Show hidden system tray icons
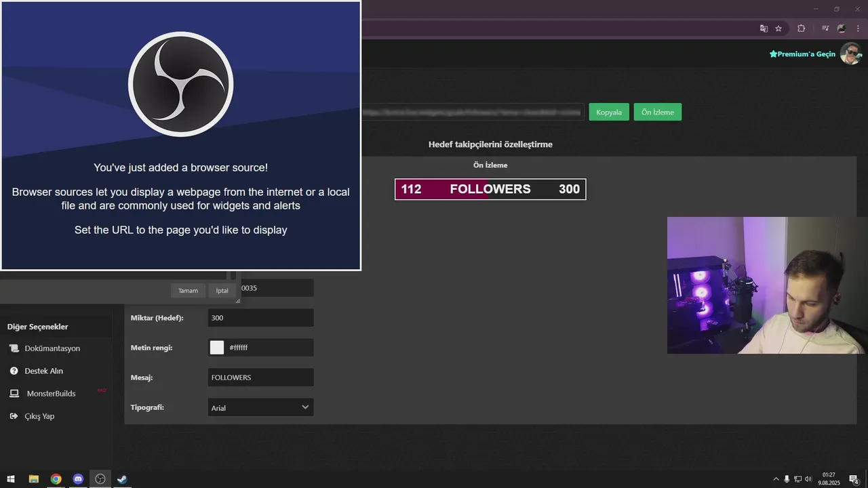Image resolution: width=868 pixels, height=488 pixels. pos(776,479)
